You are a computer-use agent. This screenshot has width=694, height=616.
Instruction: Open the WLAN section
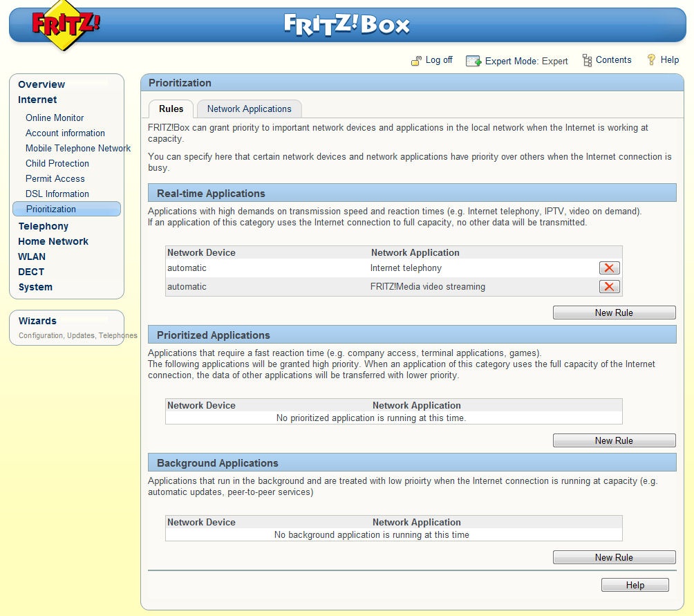coord(31,256)
